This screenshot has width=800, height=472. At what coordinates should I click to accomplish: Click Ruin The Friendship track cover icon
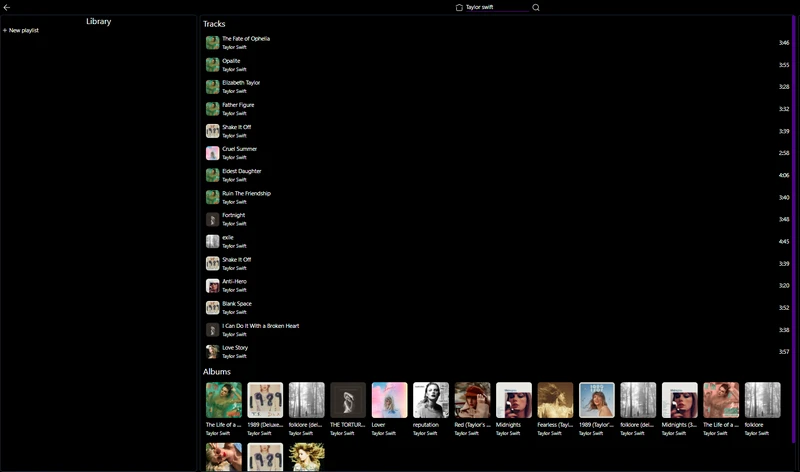pyautogui.click(x=212, y=197)
